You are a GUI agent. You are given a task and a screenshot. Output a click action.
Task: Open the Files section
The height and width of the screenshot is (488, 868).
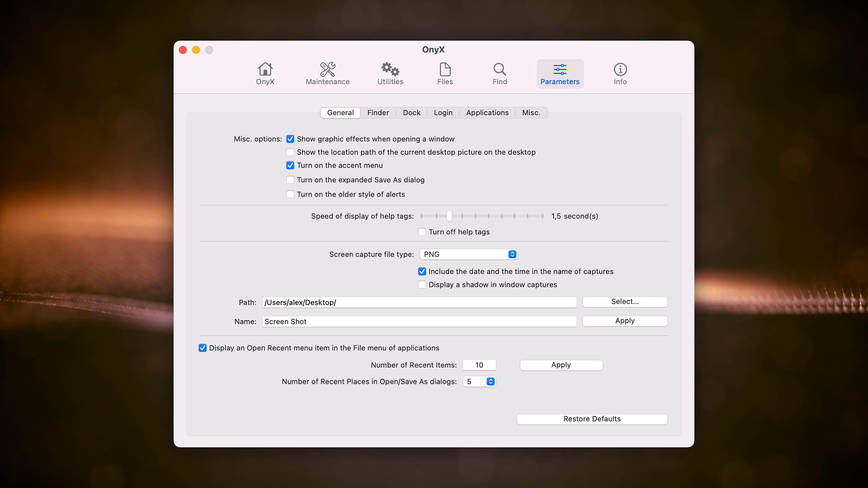pyautogui.click(x=445, y=74)
